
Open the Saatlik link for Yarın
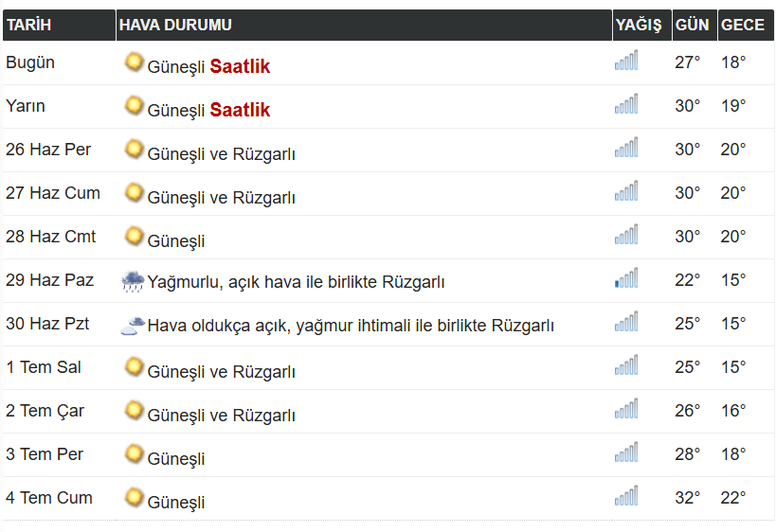coord(240,110)
